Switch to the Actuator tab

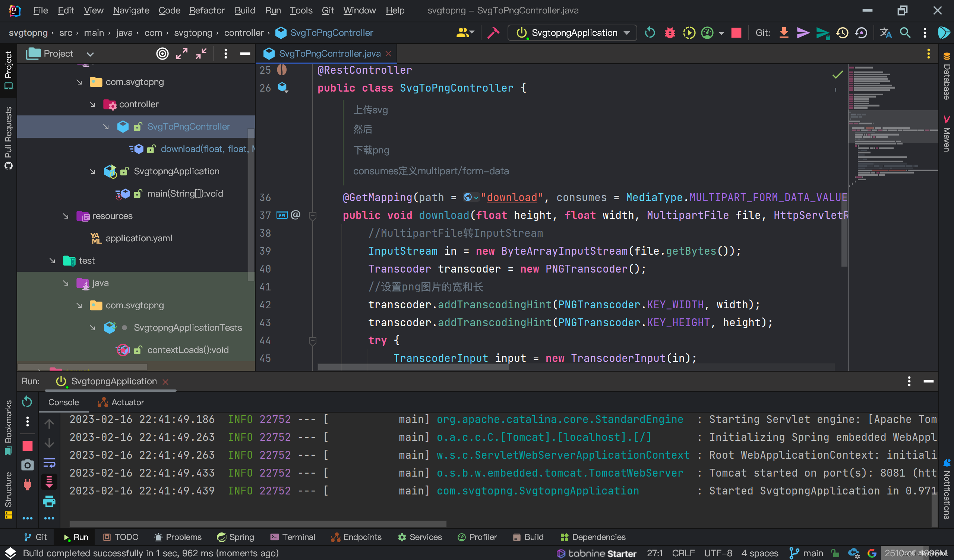(121, 402)
